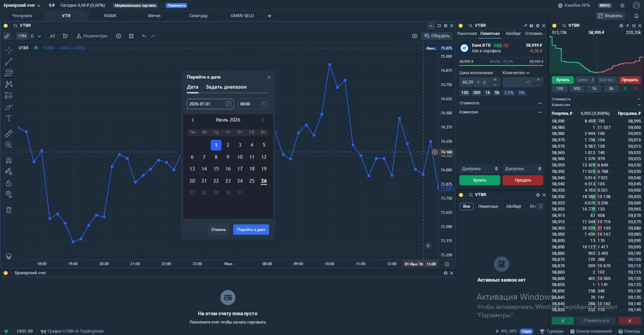Screen dimensions: 644x335
Task: Select the Д daily timeframe
Action: [32, 36]
